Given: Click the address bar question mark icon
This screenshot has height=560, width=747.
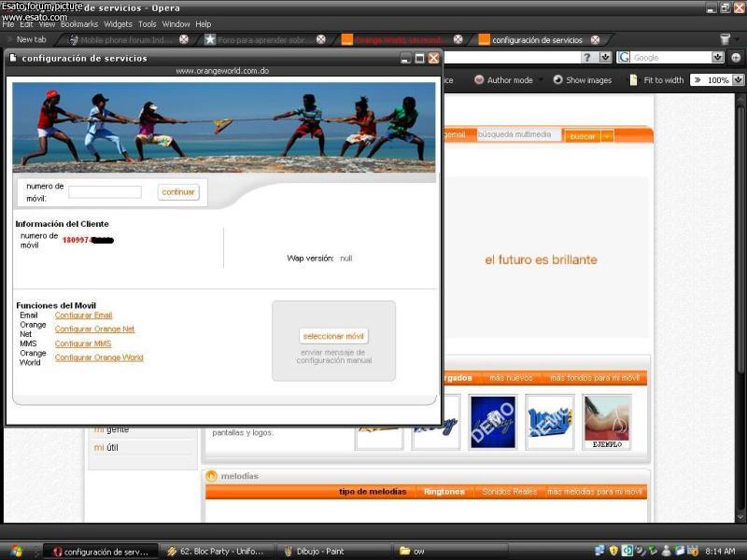Looking at the screenshot, I should pos(588,58).
